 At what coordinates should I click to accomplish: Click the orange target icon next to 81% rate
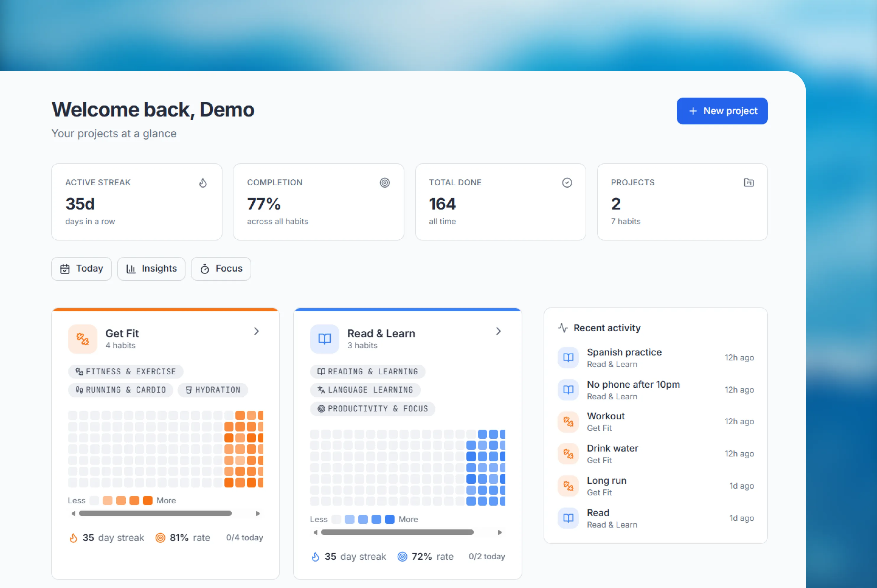click(x=160, y=538)
